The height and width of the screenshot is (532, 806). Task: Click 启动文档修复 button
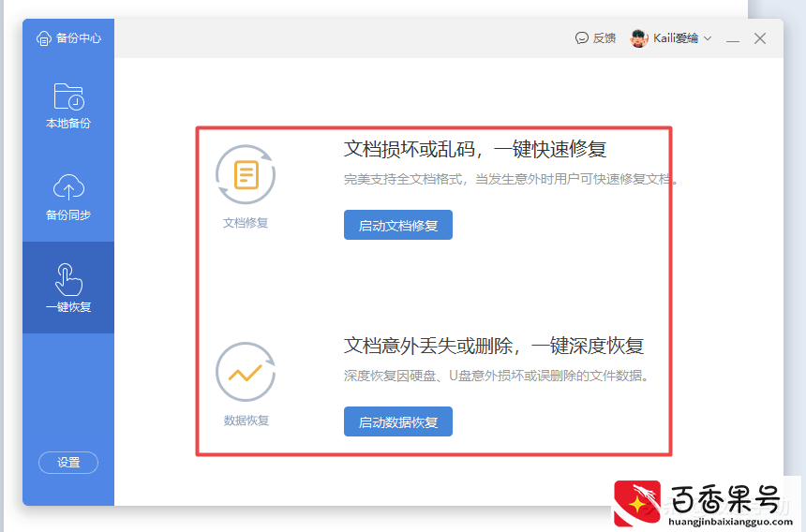click(x=398, y=225)
